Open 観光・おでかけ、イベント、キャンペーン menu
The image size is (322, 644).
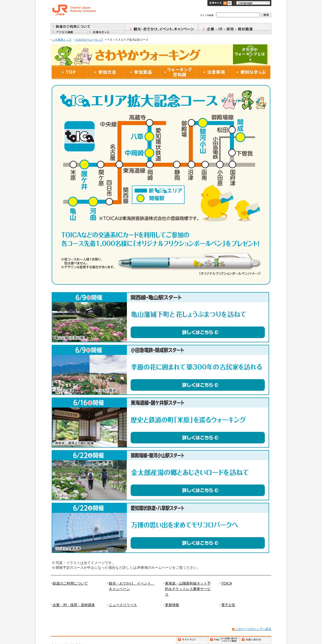(162, 29)
